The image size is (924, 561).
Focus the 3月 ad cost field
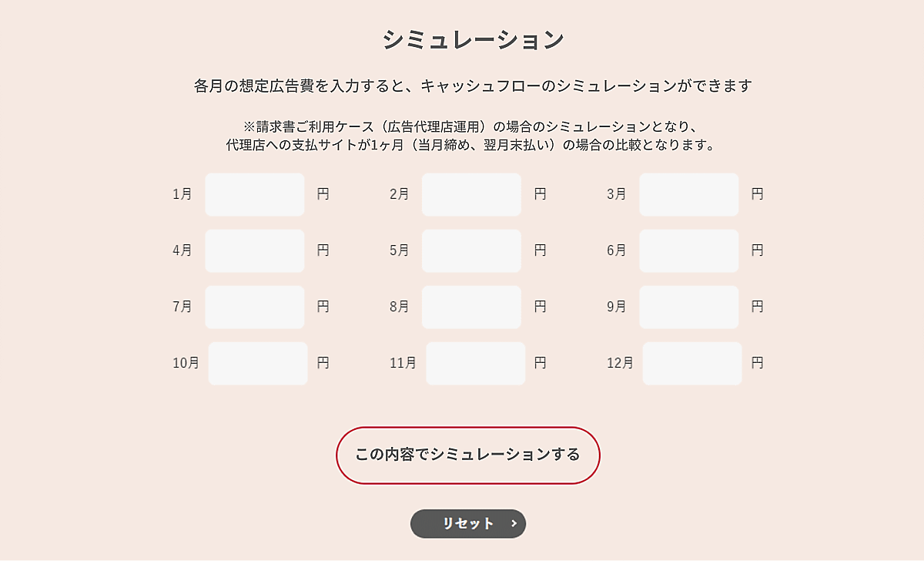click(x=688, y=194)
